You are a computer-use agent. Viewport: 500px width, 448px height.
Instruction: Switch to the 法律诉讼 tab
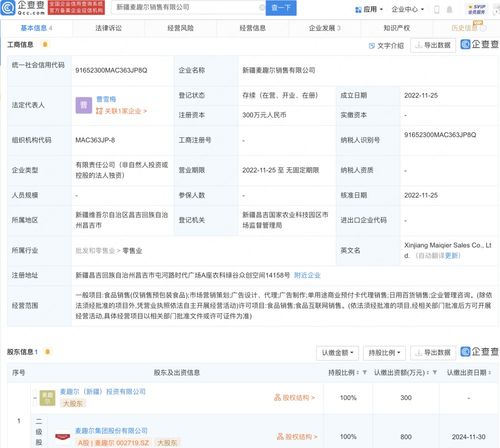pos(109,28)
